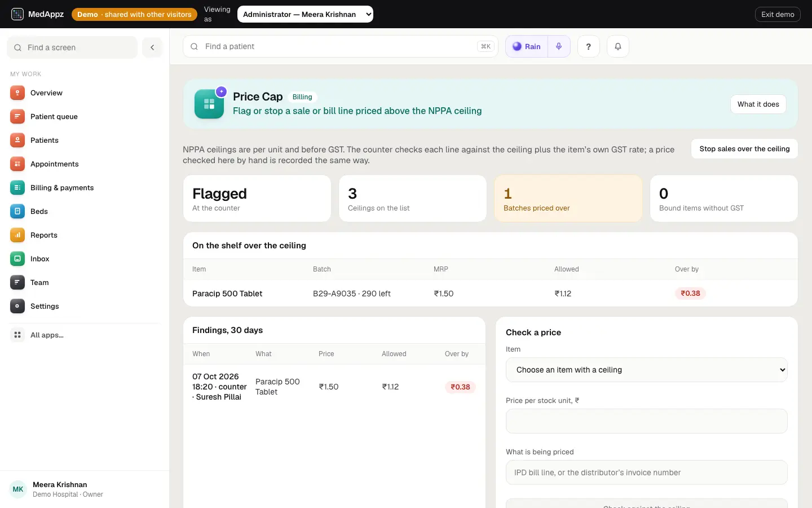Open the Beds icon

click(x=17, y=212)
